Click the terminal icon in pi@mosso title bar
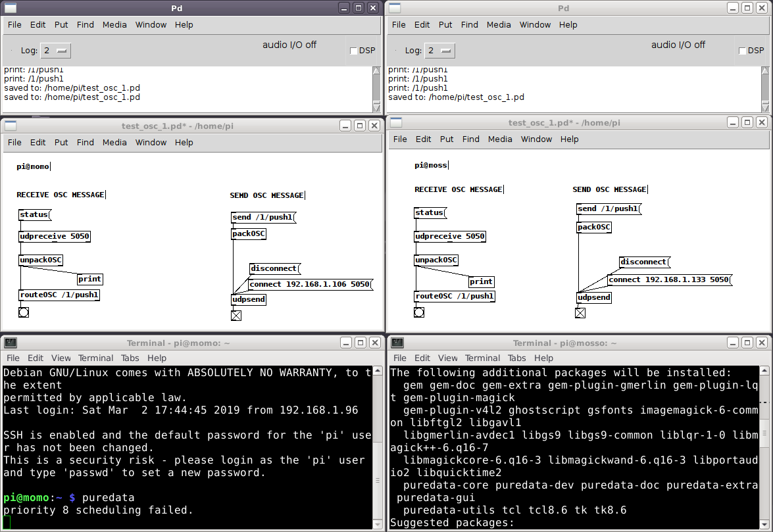This screenshot has height=532, width=773. pos(397,343)
